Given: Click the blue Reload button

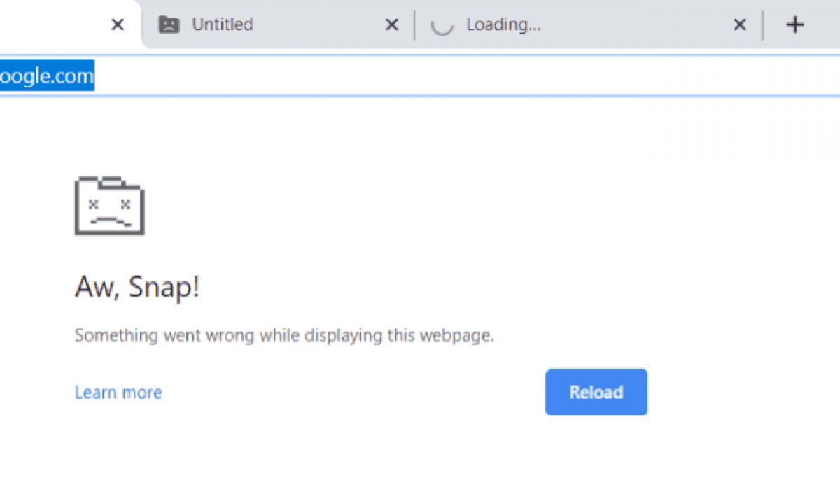Looking at the screenshot, I should click(x=596, y=392).
